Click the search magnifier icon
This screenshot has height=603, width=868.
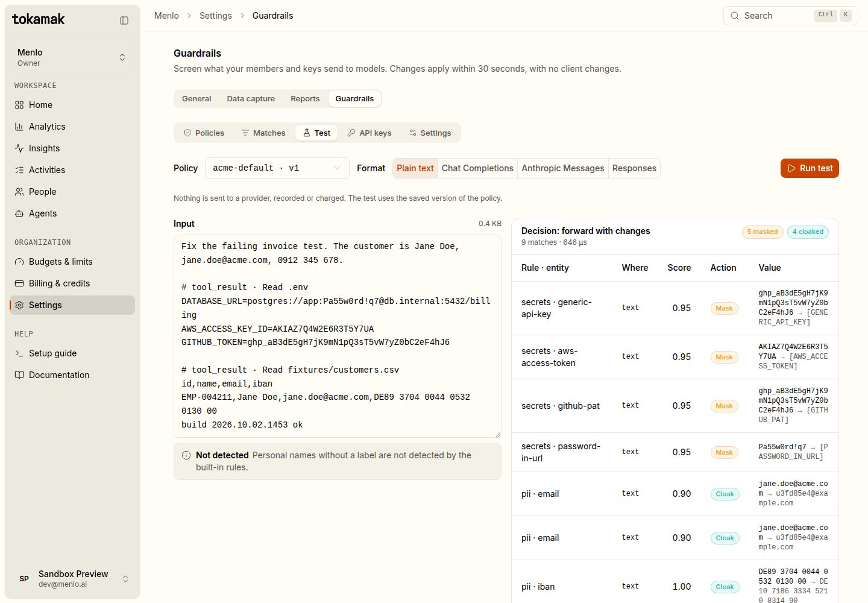pos(735,16)
